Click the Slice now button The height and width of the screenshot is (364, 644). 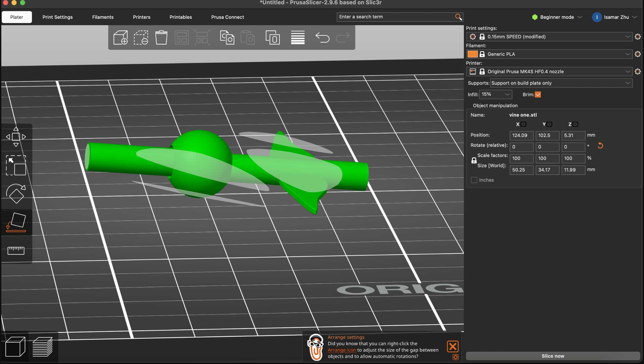coord(553,356)
